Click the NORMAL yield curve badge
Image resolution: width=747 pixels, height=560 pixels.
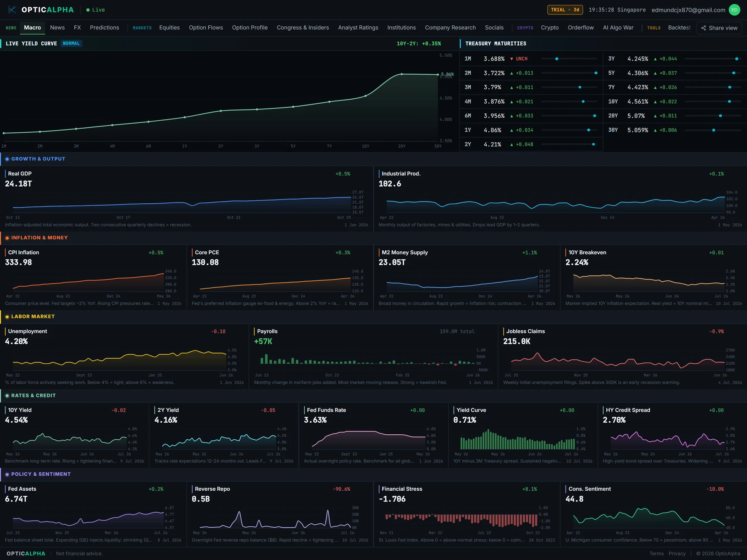coord(71,44)
